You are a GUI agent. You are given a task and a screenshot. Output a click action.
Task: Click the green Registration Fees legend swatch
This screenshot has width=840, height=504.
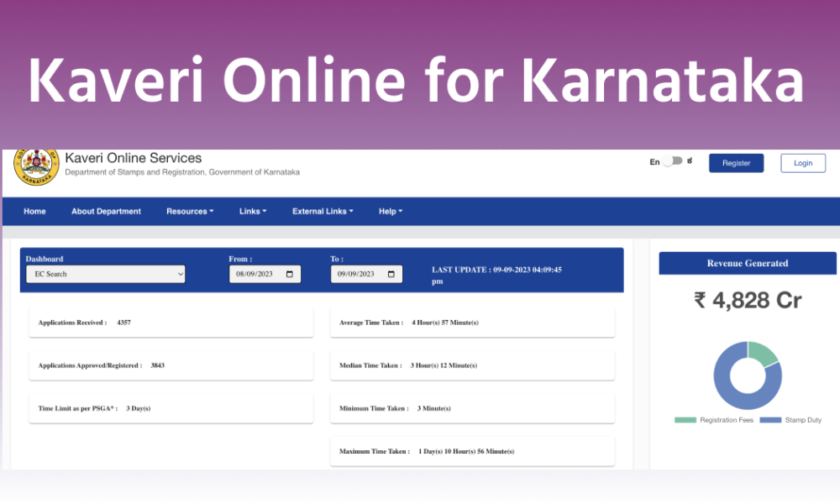(x=685, y=420)
